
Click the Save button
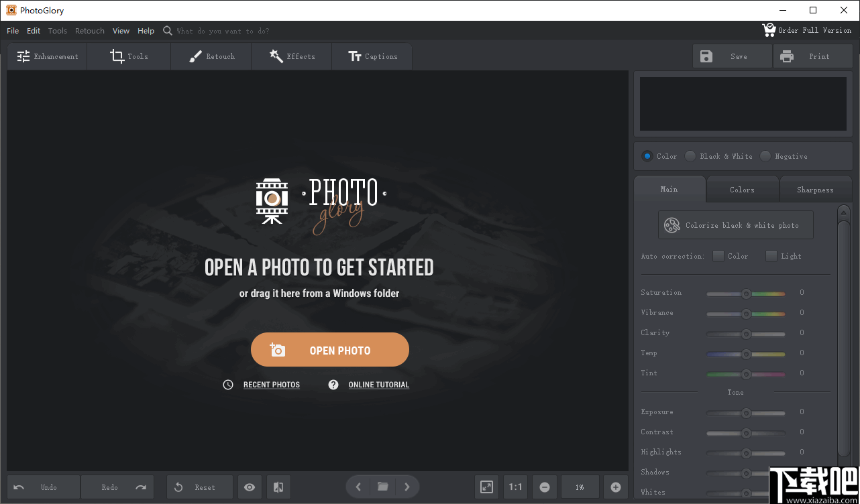tap(733, 56)
